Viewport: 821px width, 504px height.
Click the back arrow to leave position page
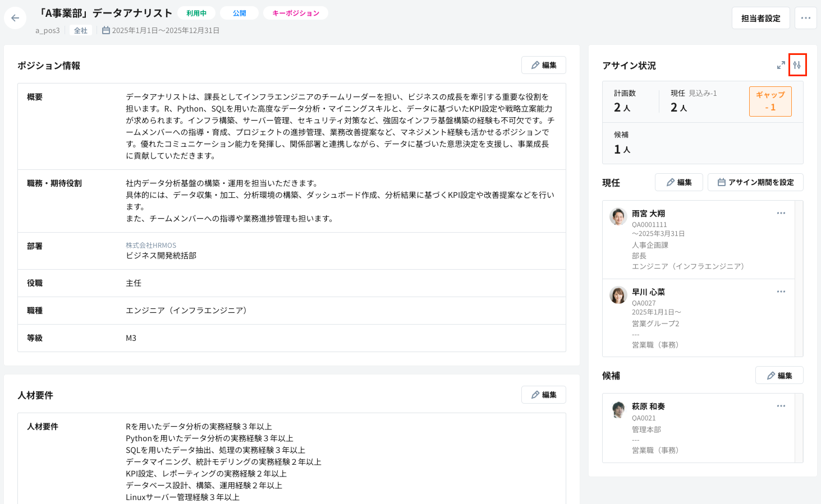(15, 17)
